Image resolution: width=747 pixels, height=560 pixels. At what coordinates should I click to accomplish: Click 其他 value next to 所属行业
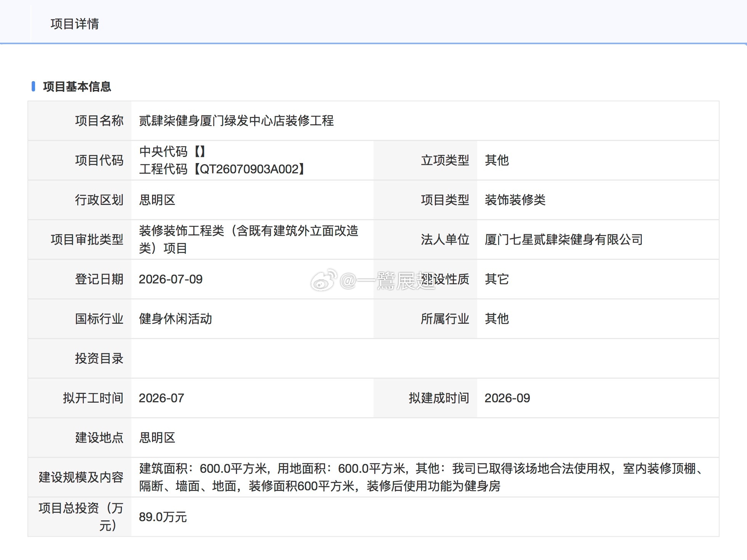coord(497,319)
